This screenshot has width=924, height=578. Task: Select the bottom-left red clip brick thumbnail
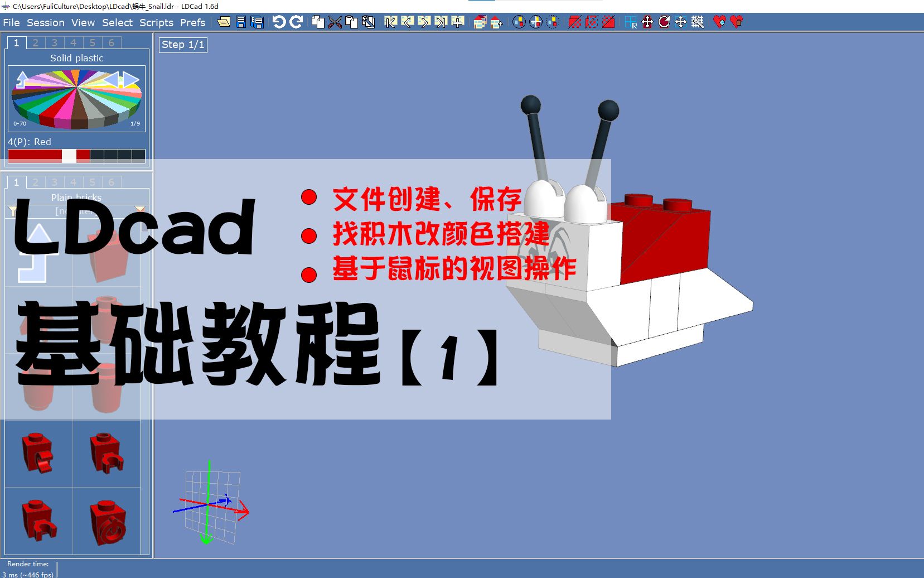[39, 521]
